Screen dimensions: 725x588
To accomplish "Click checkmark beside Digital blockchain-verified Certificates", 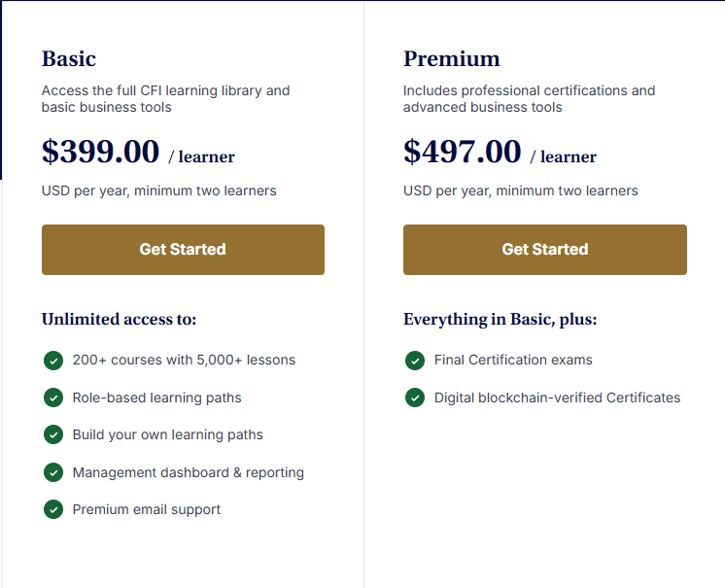I will [415, 398].
